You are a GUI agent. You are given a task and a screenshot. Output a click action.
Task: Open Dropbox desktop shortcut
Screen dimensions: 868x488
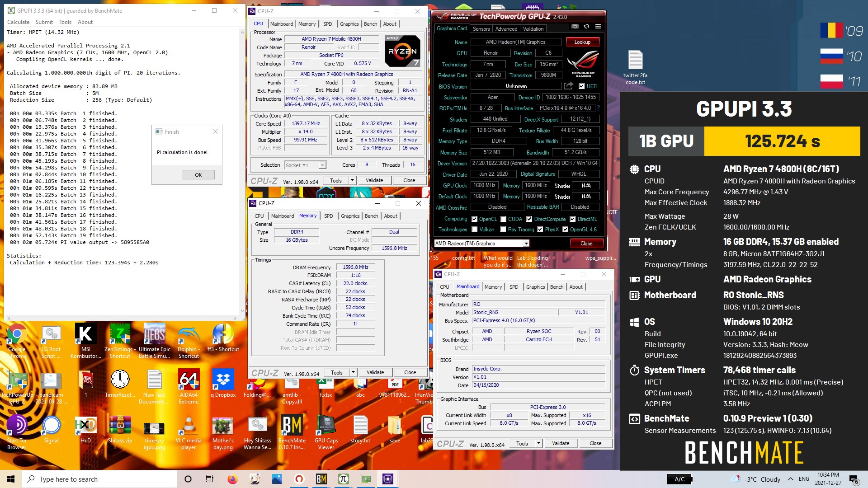pyautogui.click(x=223, y=384)
